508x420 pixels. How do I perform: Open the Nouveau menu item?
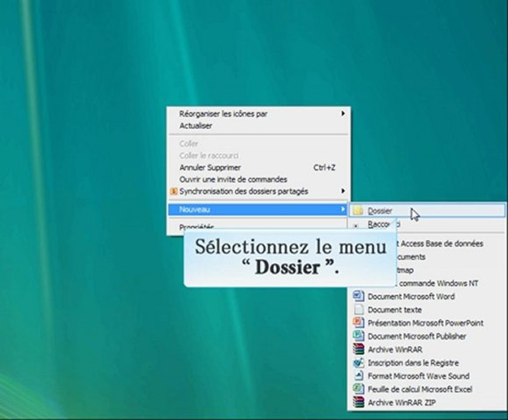258,209
